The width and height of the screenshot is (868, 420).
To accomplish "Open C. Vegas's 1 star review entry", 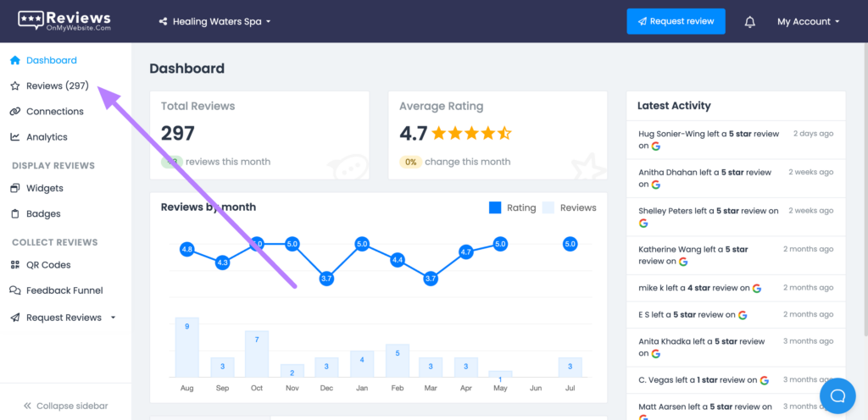I will (x=736, y=380).
